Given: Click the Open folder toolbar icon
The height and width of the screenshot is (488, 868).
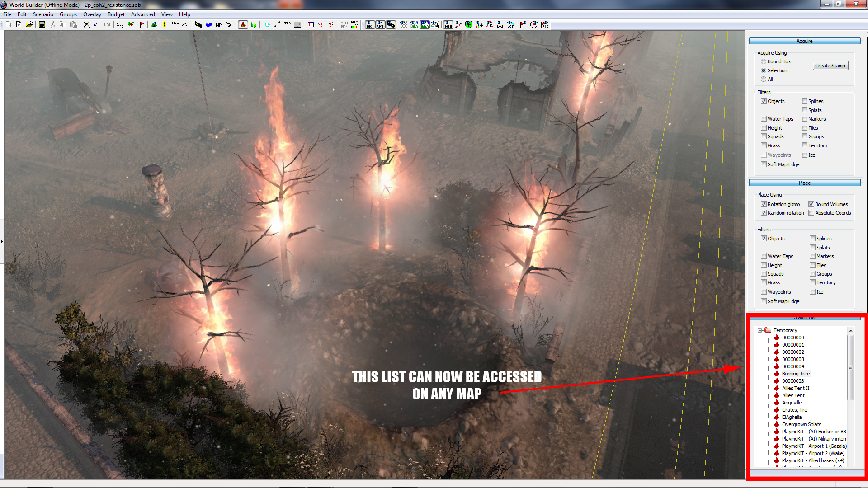Looking at the screenshot, I should pyautogui.click(x=29, y=24).
